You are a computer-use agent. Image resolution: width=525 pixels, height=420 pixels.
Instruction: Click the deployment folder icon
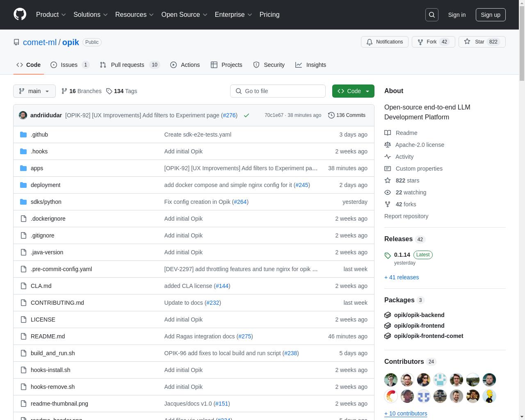[x=23, y=185]
